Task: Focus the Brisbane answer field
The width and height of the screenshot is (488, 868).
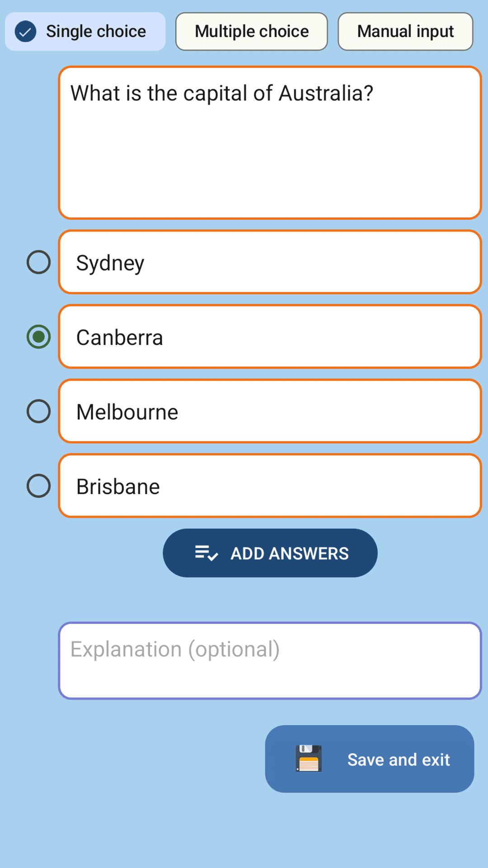Action: [x=118, y=487]
